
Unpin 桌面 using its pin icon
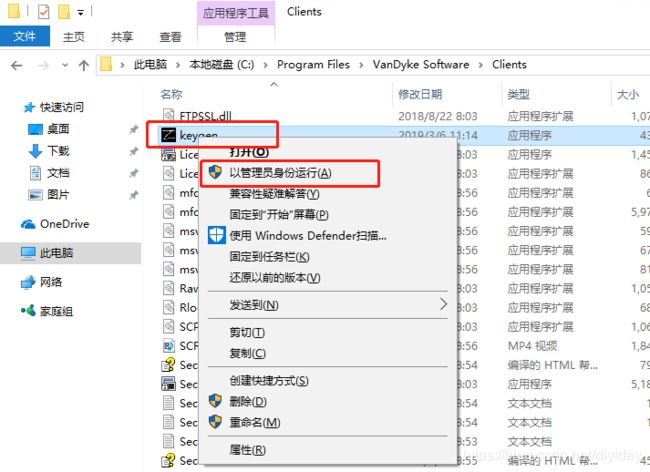[133, 130]
